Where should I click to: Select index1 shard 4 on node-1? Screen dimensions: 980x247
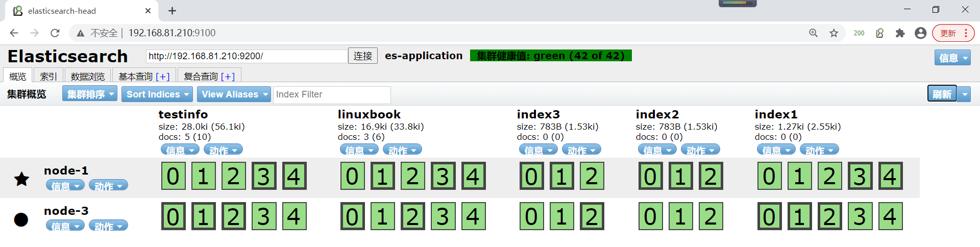890,176
